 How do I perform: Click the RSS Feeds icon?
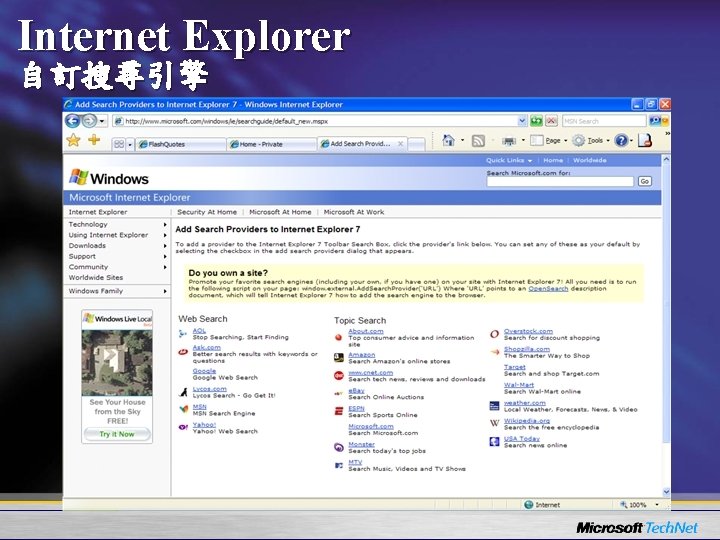click(x=478, y=141)
